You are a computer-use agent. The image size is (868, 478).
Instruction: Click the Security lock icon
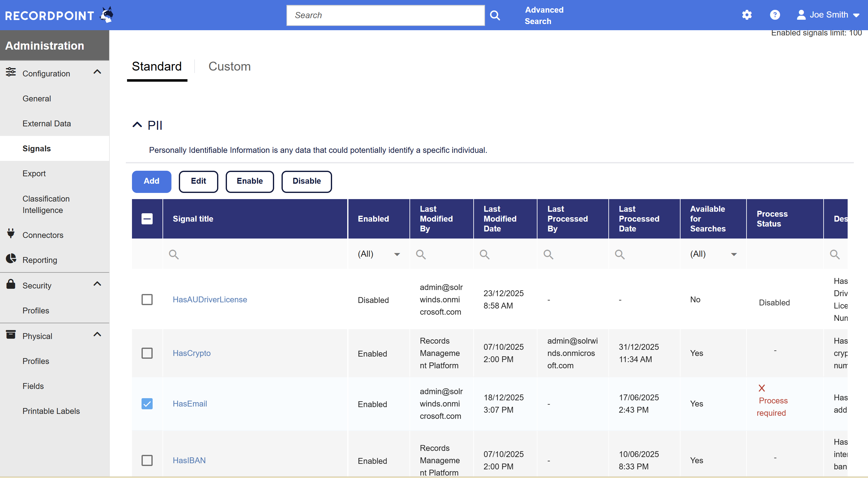coord(11,284)
